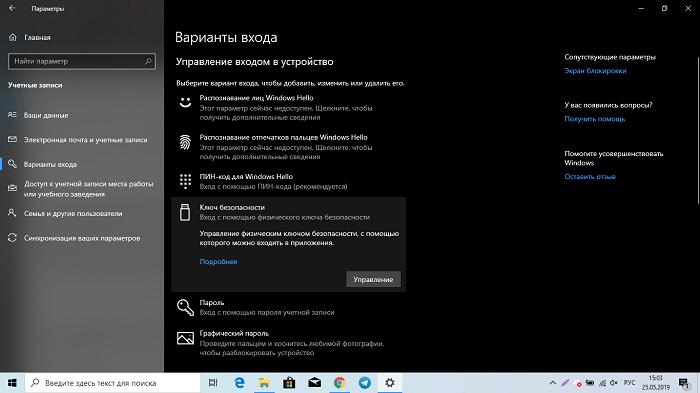Open File Explorer from taskbar
The width and height of the screenshot is (700, 393).
(264, 383)
